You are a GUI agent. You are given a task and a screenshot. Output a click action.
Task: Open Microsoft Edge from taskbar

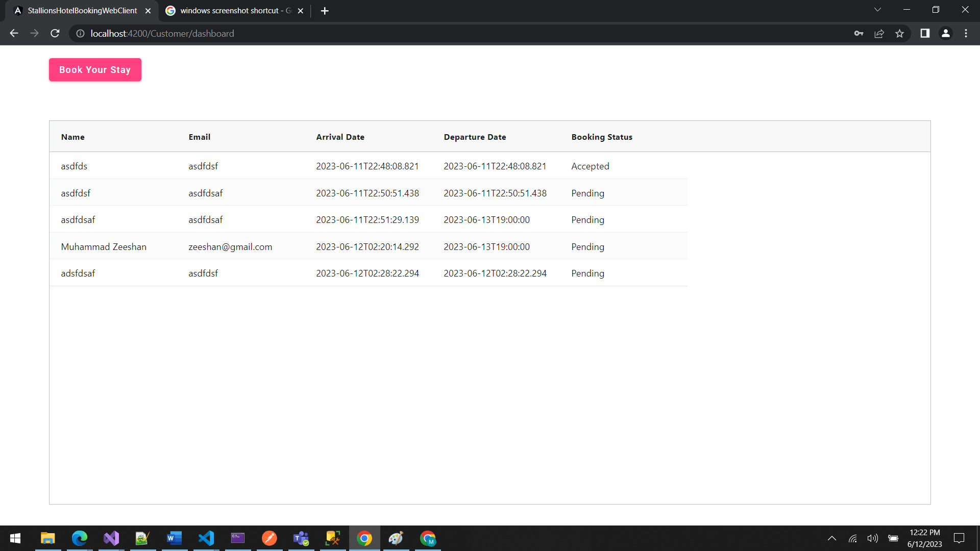pyautogui.click(x=80, y=538)
